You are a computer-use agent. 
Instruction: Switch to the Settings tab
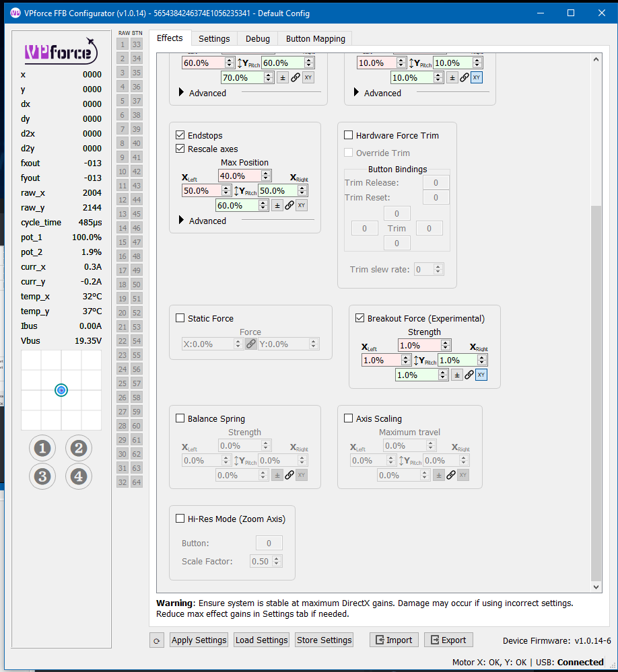pos(214,38)
